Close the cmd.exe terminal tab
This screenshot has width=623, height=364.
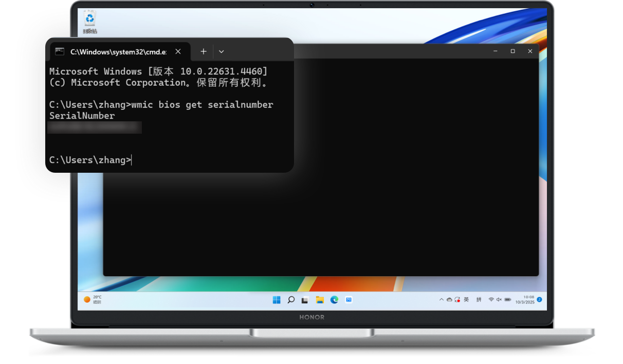178,51
